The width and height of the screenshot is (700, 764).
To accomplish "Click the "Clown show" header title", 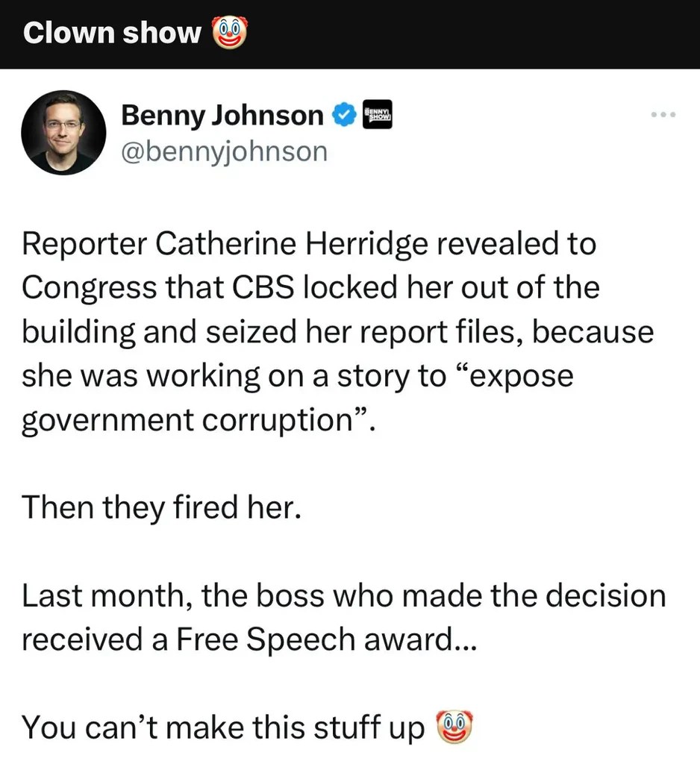I will coord(112,34).
